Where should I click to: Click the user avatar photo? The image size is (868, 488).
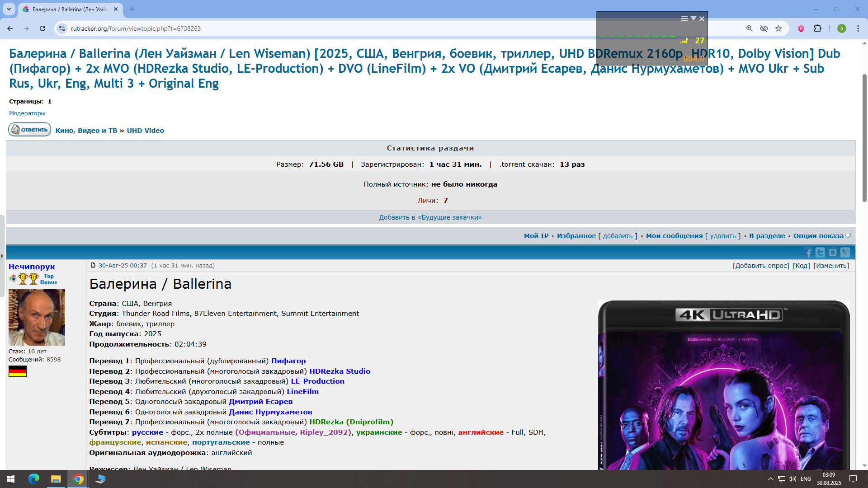click(x=37, y=317)
